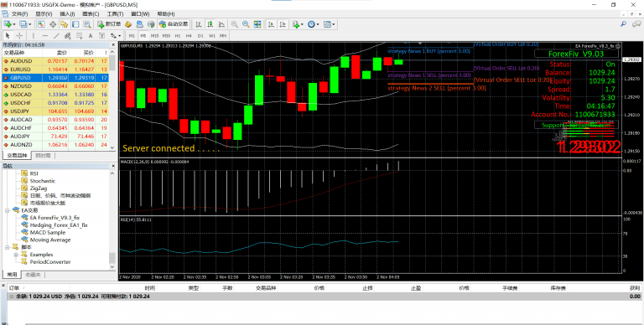The height and width of the screenshot is (325, 644).
Task: Select the USDJPY row
Action: point(55,111)
